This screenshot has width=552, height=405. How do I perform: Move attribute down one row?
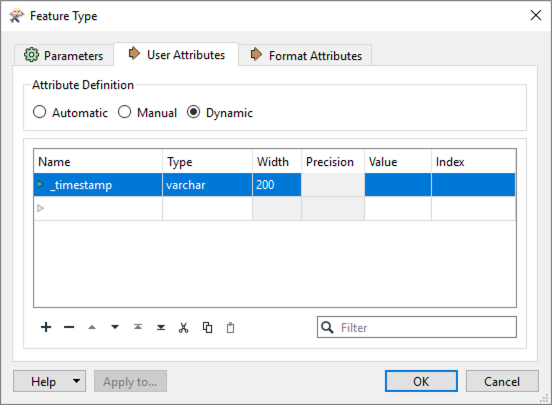tap(115, 327)
